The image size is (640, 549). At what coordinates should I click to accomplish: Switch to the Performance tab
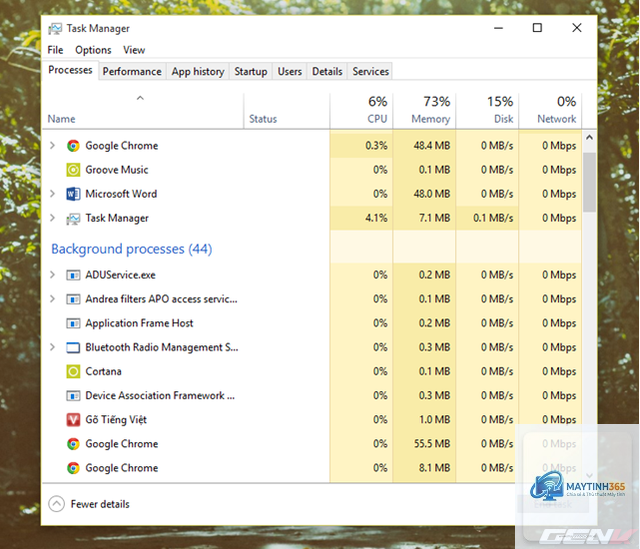coord(132,71)
